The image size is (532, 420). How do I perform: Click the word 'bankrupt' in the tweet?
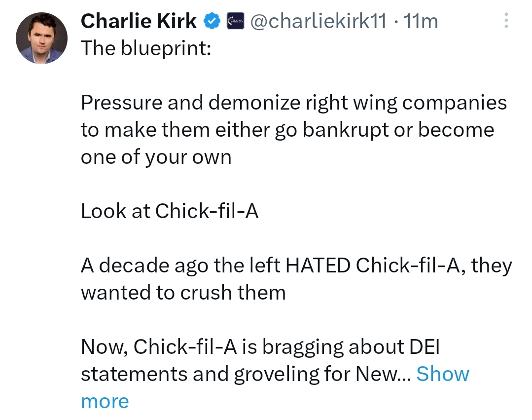(x=346, y=130)
